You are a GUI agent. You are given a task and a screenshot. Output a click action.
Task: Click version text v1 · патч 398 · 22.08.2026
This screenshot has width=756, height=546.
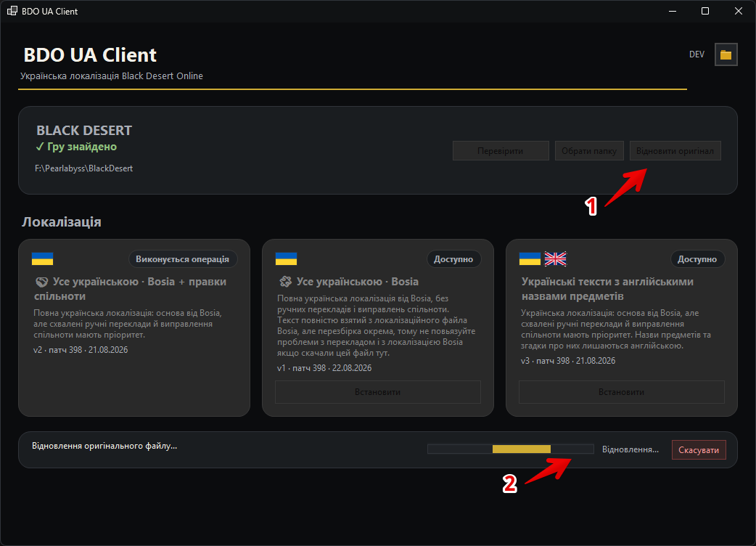point(324,368)
